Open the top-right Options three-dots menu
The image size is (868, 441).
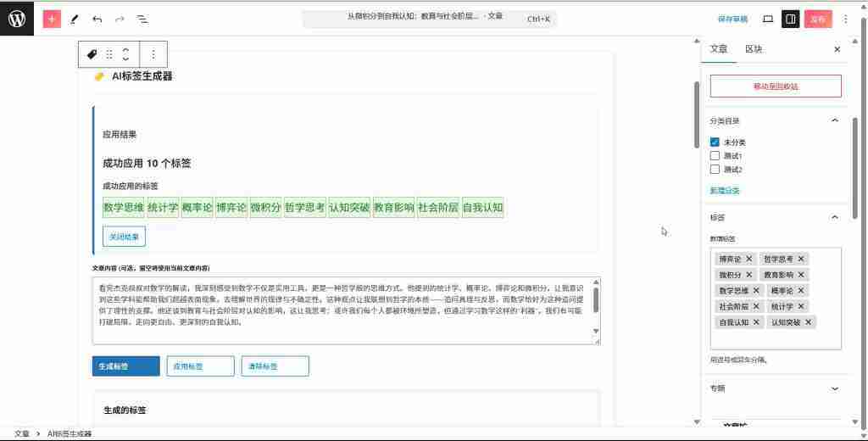[x=845, y=19]
